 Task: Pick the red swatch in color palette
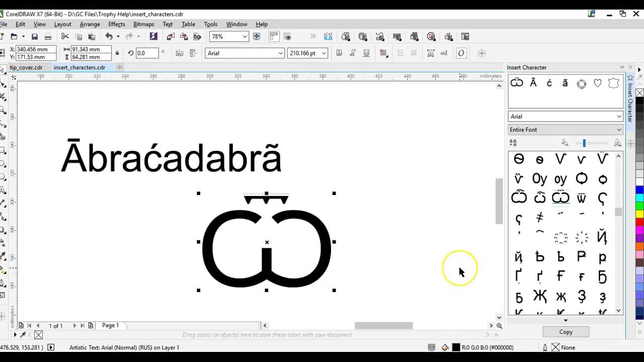(x=639, y=222)
